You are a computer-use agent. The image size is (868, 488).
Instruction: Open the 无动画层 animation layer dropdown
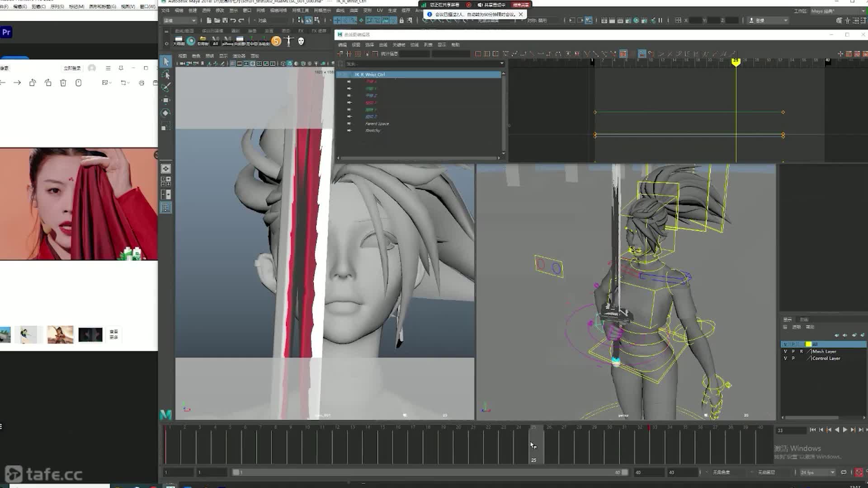coord(766,472)
